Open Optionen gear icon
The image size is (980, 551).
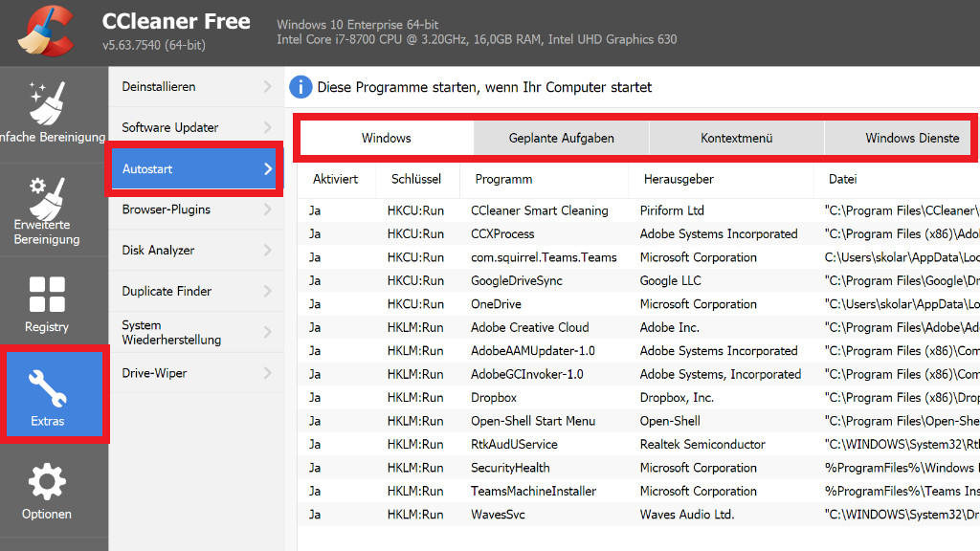click(x=47, y=483)
